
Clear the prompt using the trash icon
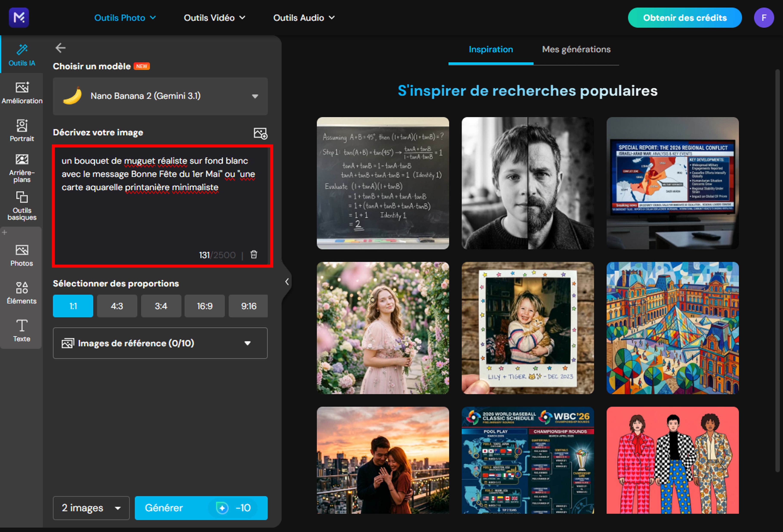[x=253, y=255]
